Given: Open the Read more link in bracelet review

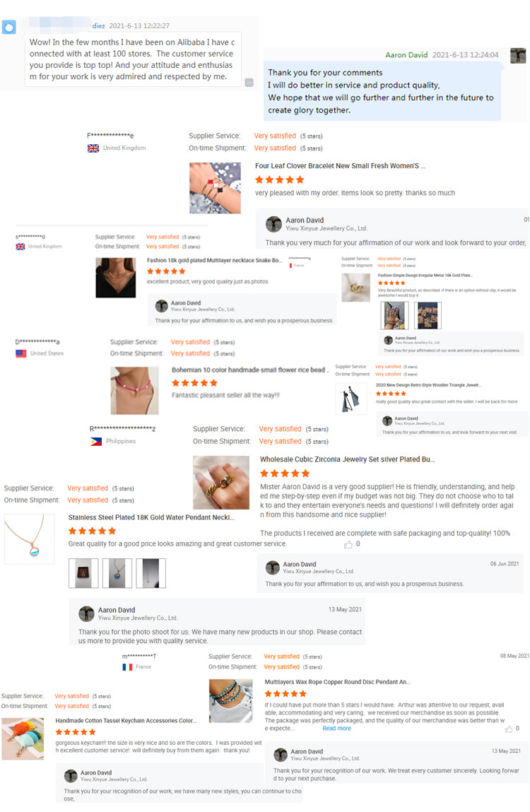Looking at the screenshot, I should 336,728.
